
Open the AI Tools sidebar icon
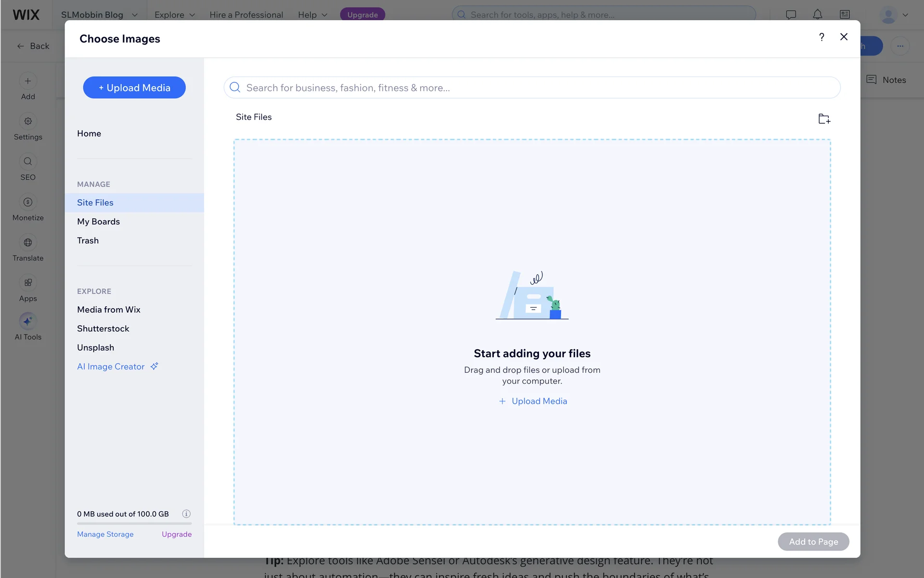[x=28, y=321]
